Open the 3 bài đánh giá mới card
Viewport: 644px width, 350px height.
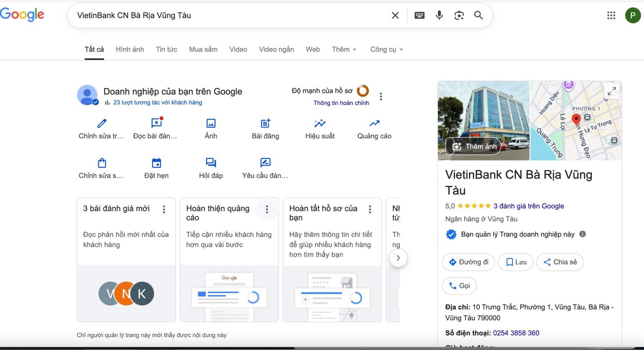point(126,260)
